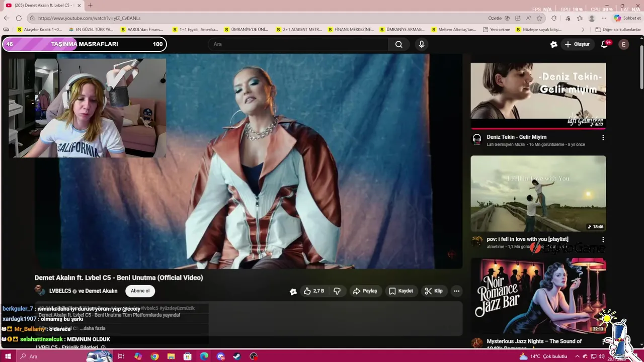Open 'EN GÜZEL TÜRK YA...' bookmark

[91, 30]
